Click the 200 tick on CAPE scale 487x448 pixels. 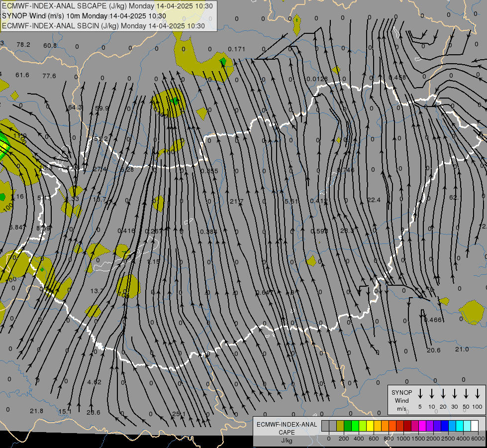coord(344,439)
